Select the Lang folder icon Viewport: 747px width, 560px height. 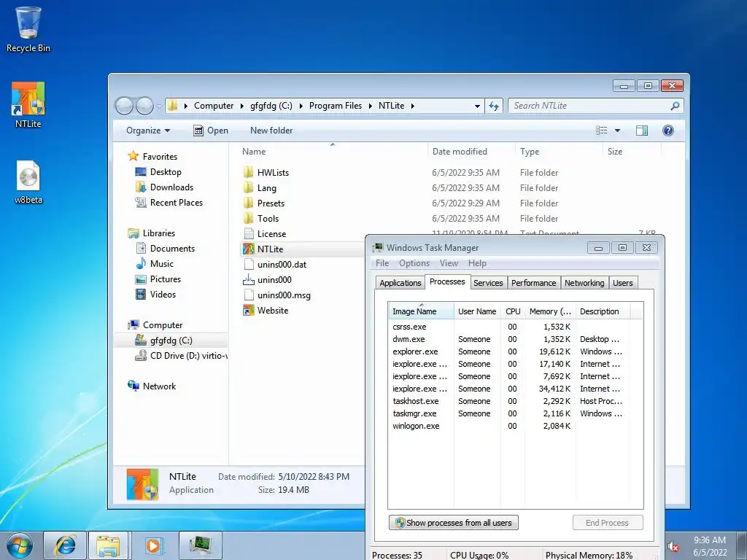coord(248,187)
